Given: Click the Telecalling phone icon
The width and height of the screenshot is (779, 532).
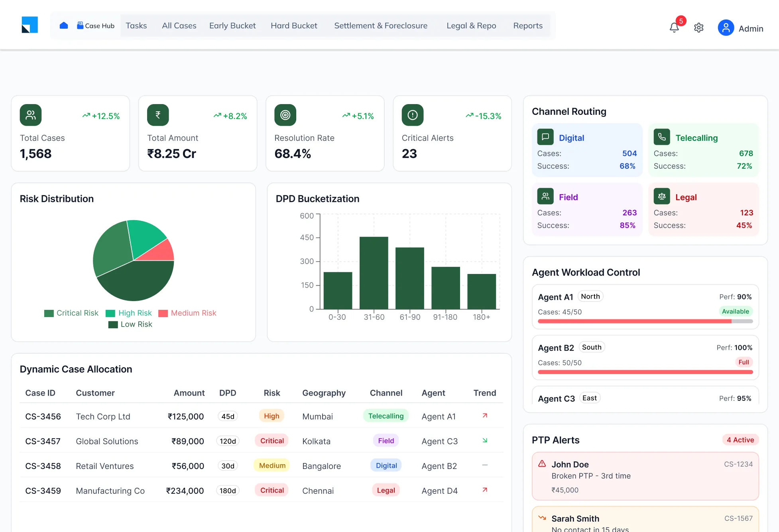Looking at the screenshot, I should coord(662,137).
